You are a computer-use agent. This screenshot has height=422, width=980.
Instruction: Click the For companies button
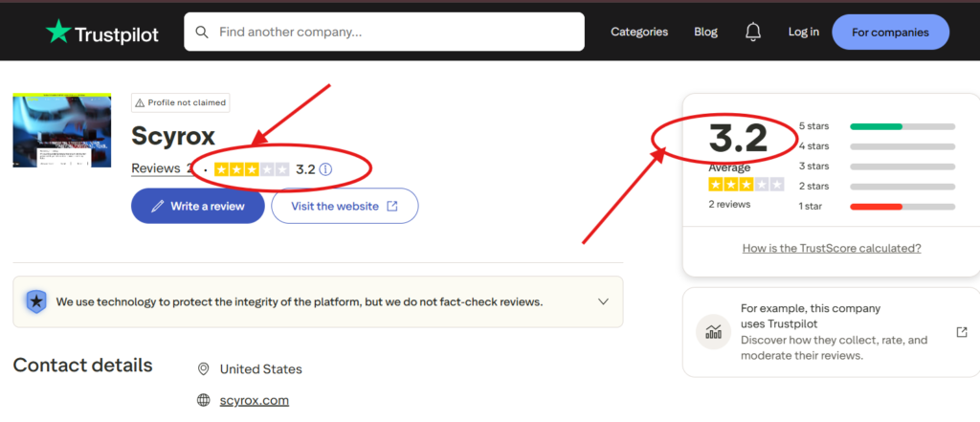[890, 32]
